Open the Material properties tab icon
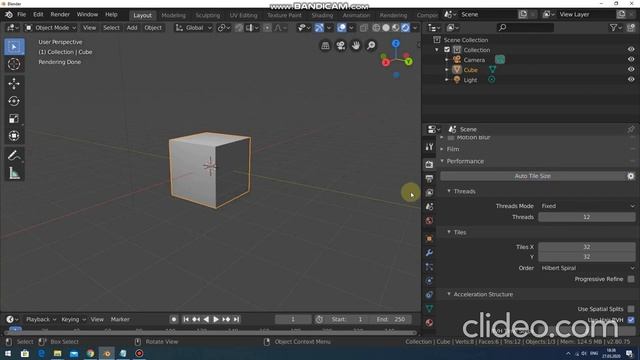This screenshot has width=640, height=360. (429, 323)
